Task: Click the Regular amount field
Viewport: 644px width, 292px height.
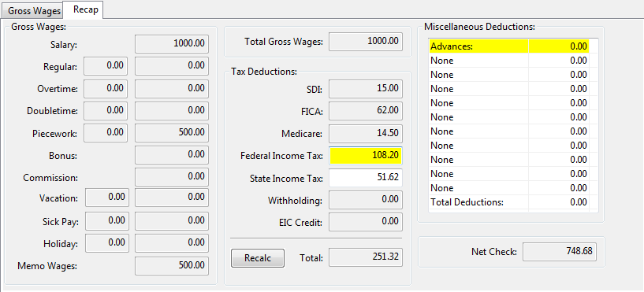Action: 172,66
